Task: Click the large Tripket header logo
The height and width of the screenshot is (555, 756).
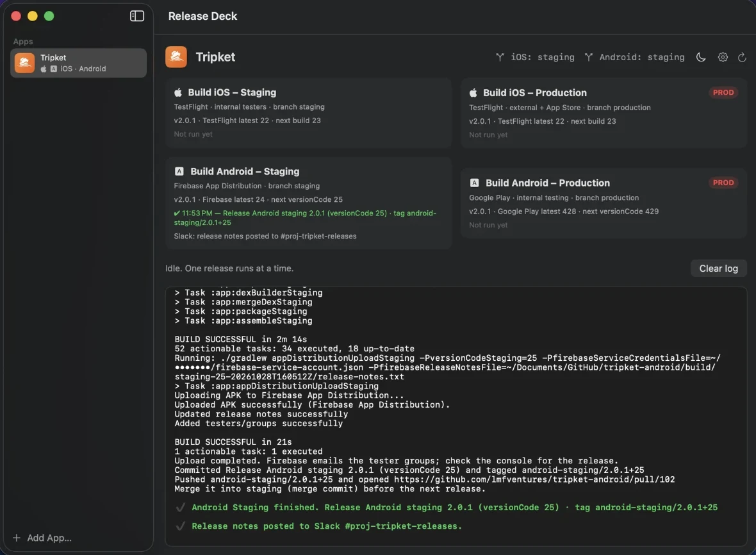Action: click(176, 57)
